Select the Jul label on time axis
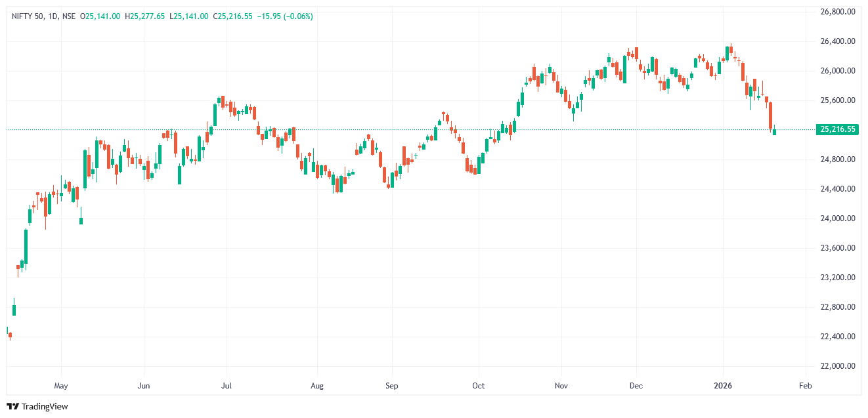The height and width of the screenshot is (418, 868). (227, 386)
